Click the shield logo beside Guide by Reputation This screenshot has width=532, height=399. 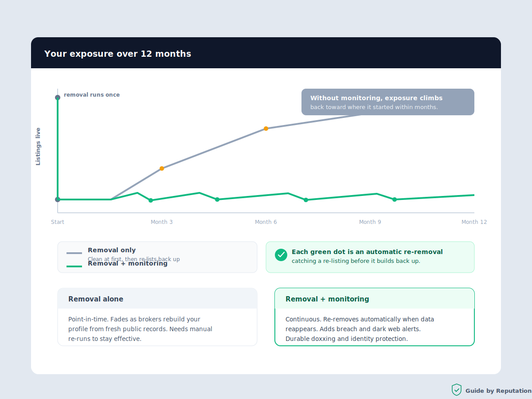pyautogui.click(x=456, y=390)
